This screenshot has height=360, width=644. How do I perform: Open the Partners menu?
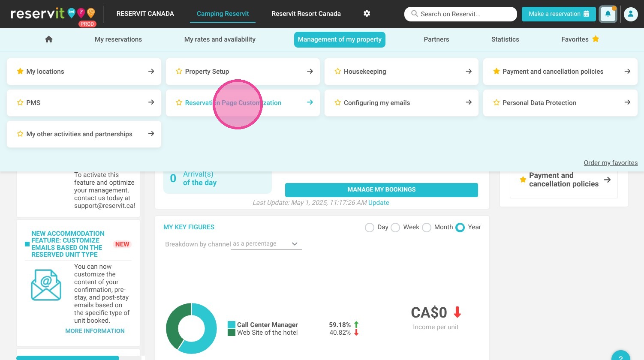[x=436, y=39]
